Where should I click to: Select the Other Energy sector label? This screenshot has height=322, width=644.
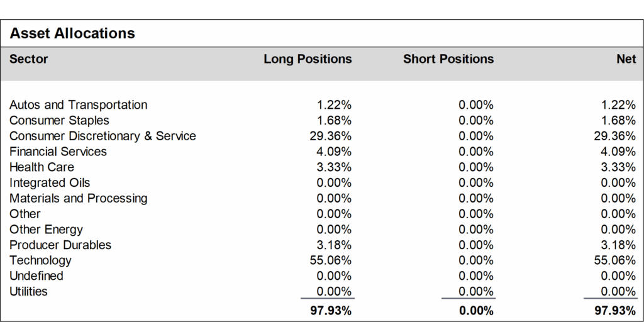47,230
